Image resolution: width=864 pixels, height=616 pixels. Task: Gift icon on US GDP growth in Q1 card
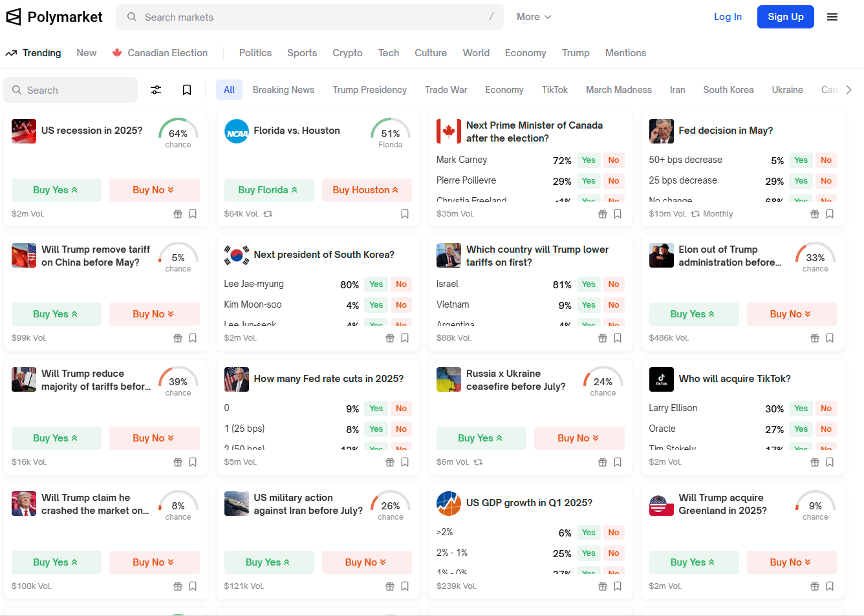click(x=603, y=586)
